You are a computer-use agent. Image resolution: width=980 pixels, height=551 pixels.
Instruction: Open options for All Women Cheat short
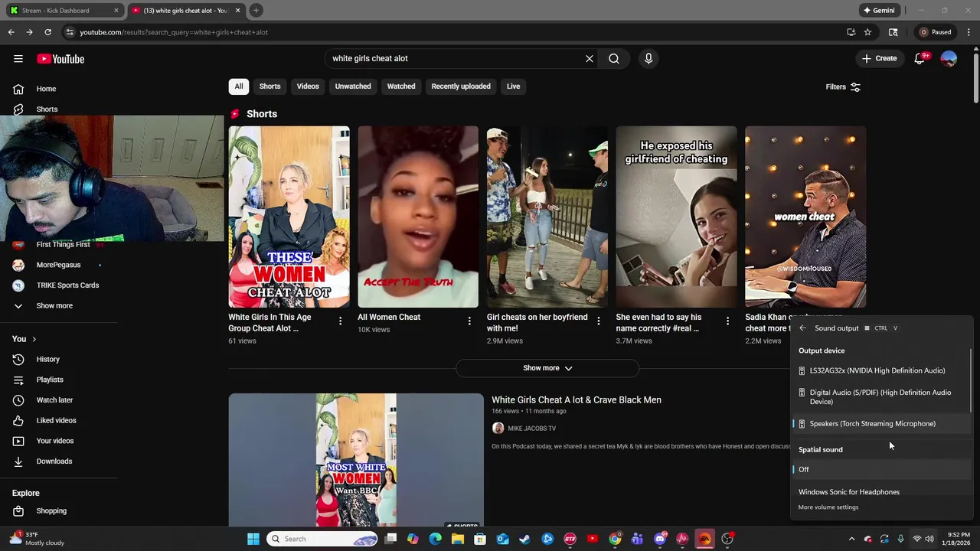[x=469, y=321]
